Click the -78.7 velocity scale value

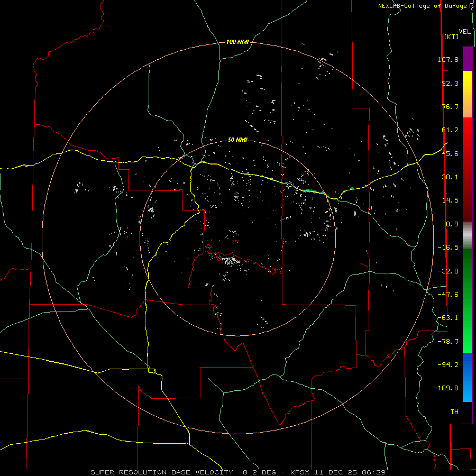pos(448,342)
